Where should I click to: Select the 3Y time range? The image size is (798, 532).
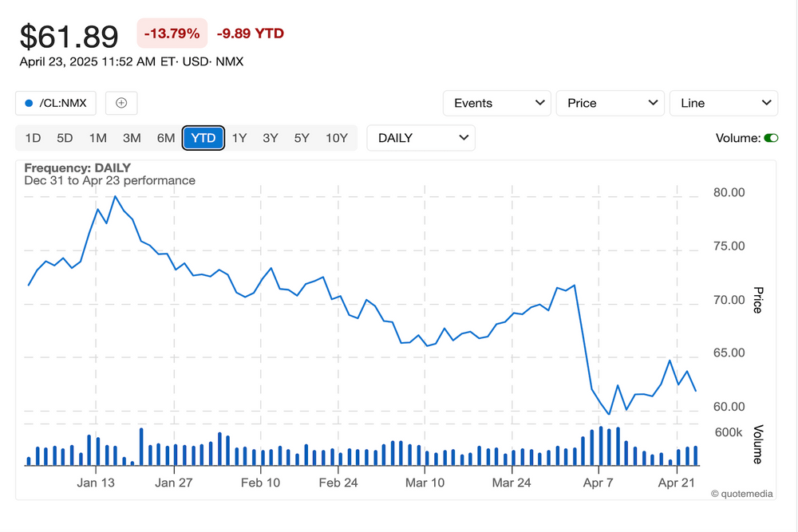point(271,138)
